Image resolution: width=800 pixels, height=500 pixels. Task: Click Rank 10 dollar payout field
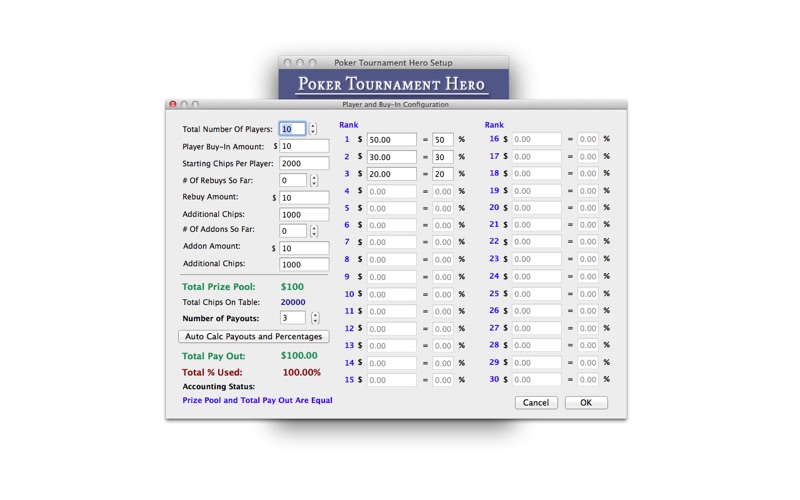392,294
